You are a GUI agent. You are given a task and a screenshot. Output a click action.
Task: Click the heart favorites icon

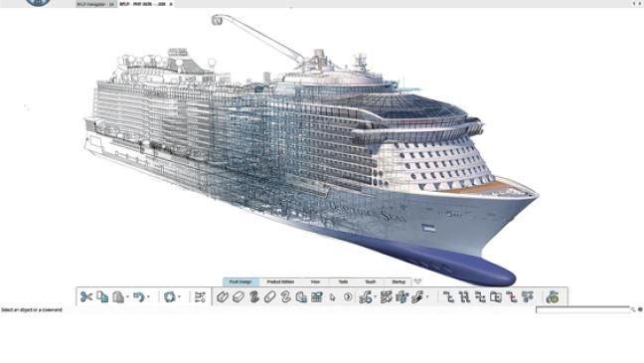417,281
